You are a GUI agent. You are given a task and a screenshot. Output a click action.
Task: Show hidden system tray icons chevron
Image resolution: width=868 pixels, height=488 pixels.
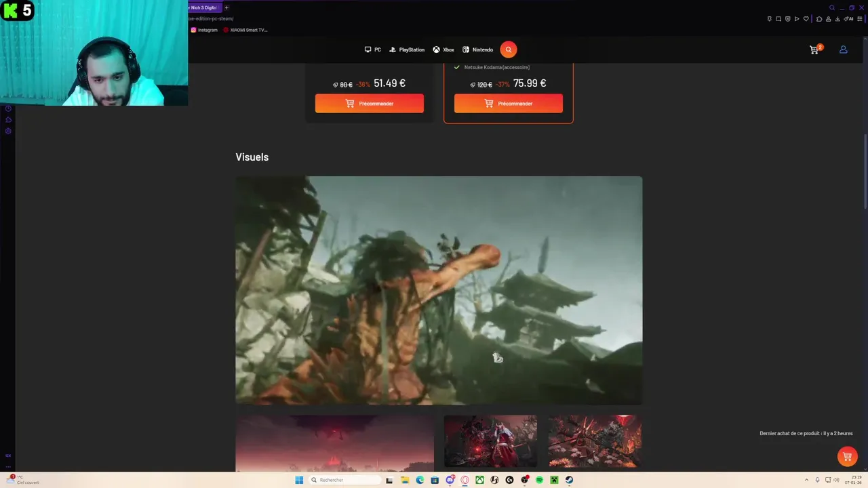pos(806,480)
